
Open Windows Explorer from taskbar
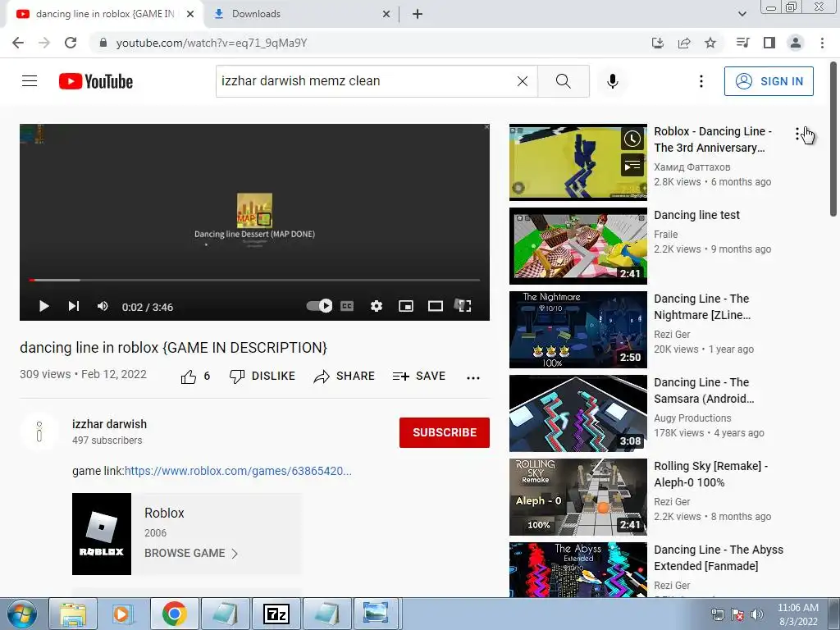73,614
